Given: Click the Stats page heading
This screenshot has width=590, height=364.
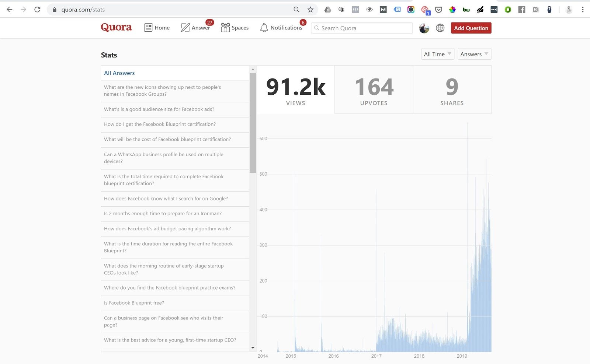Looking at the screenshot, I should click(109, 55).
